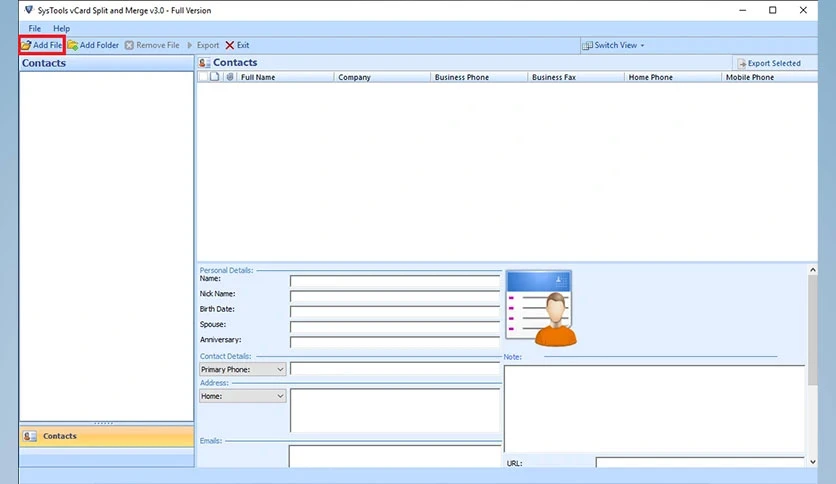Open the Help menu
836x484 pixels.
click(x=61, y=28)
